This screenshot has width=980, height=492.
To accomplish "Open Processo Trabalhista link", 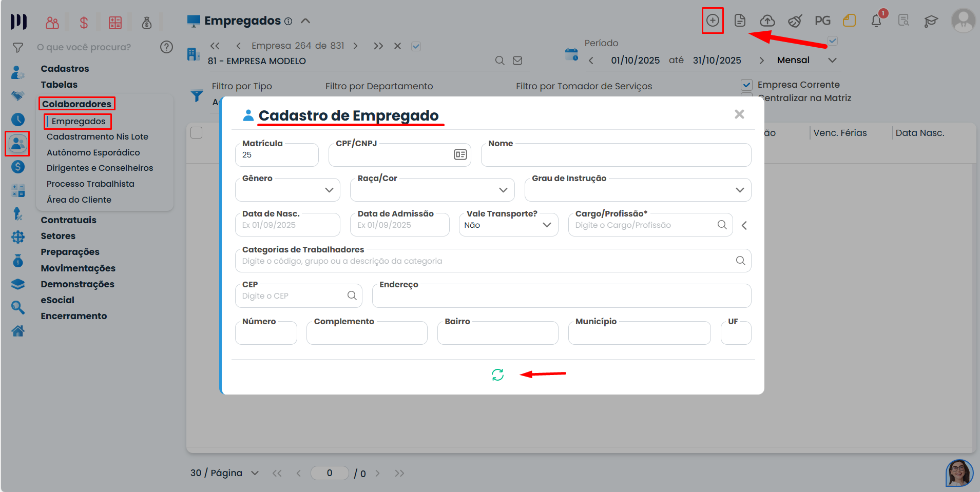I will coord(90,184).
